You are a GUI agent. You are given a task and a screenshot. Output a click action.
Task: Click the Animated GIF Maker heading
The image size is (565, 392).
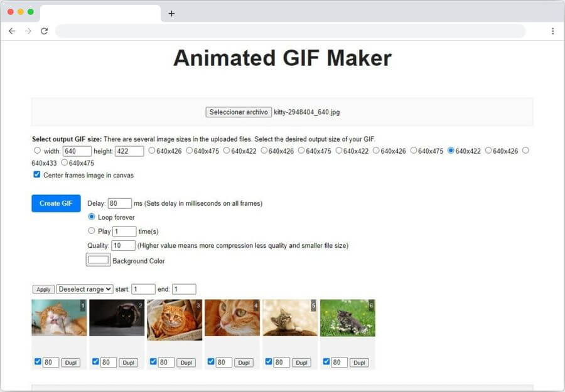[282, 58]
